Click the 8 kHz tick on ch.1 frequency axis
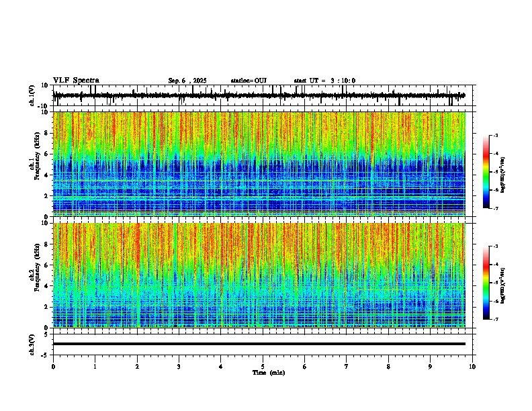The image size is (532, 411). [46, 133]
